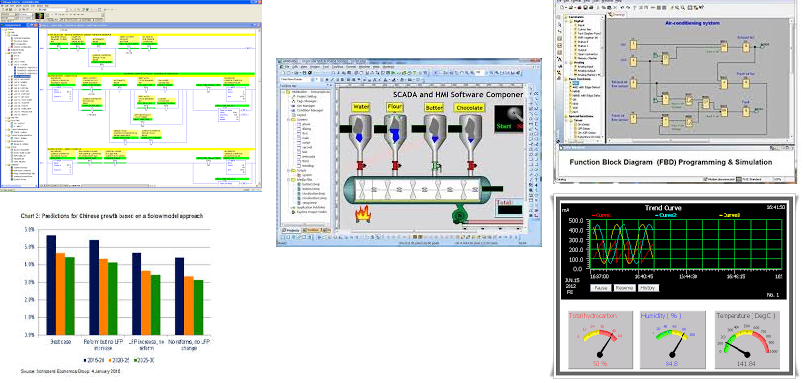Screen dimensions: 804x383
Task: Click the Undo icon in FBD toolbar
Action: (x=622, y=7)
